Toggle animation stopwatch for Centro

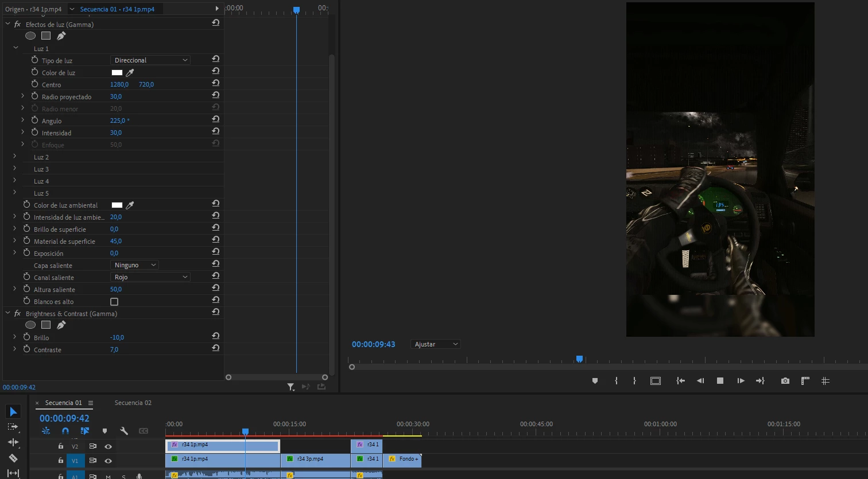click(34, 84)
